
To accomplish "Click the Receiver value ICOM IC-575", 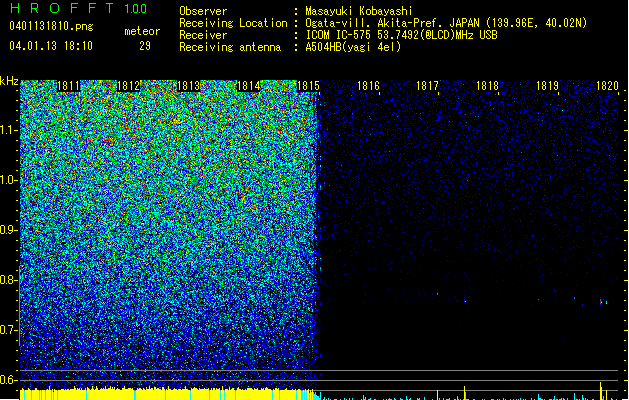I will pyautogui.click(x=340, y=35).
